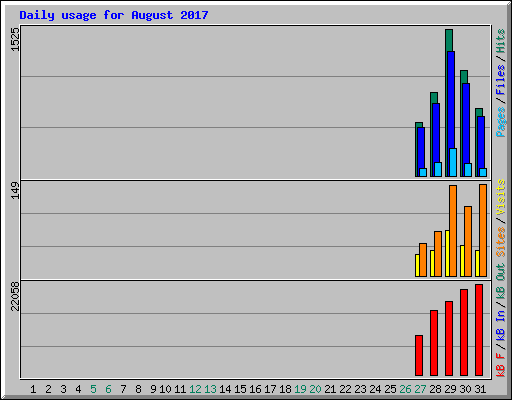Click day 28 on the x-axis
This screenshot has height=400, width=512.
(435, 389)
